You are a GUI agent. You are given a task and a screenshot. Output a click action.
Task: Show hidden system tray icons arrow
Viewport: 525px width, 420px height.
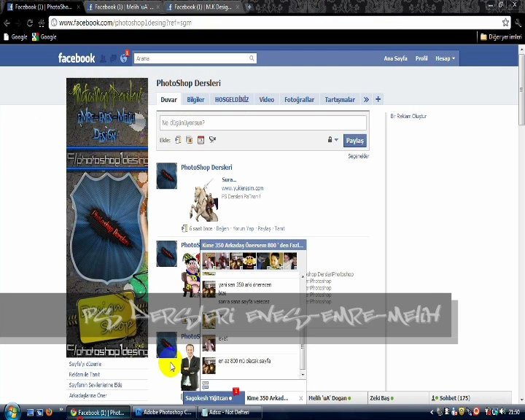pos(432,412)
